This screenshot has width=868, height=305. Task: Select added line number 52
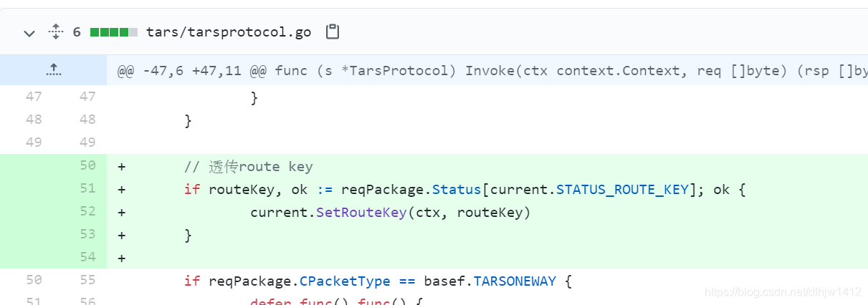click(x=87, y=211)
